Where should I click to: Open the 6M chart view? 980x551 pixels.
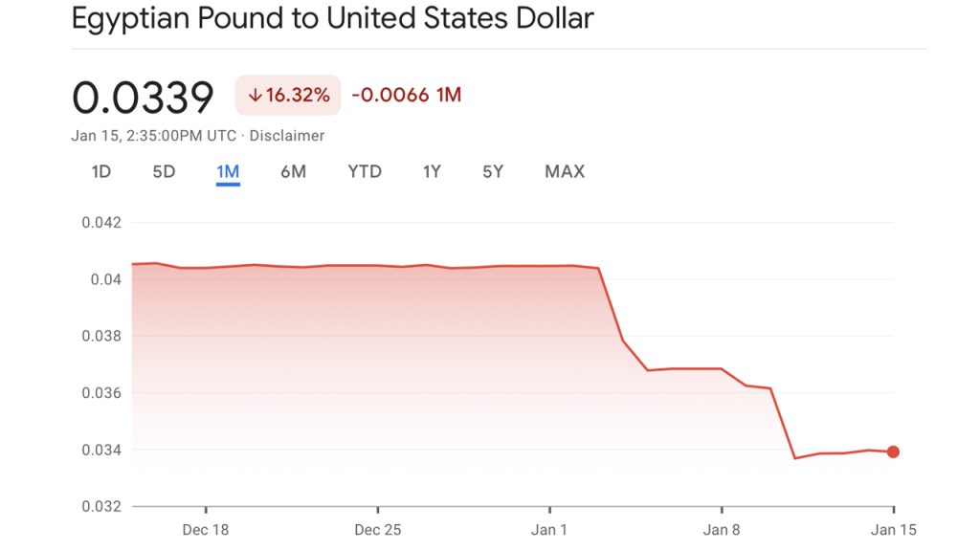(x=294, y=172)
